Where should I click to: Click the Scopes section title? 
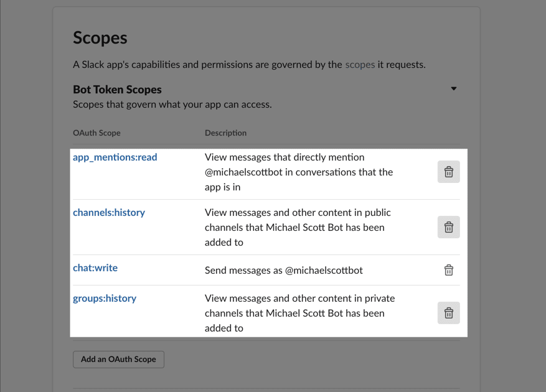100,37
